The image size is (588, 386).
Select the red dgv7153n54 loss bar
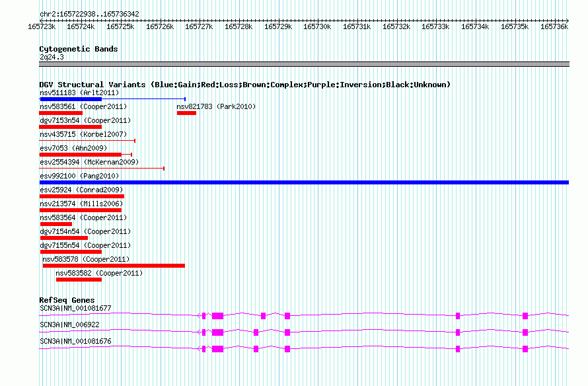pyautogui.click(x=71, y=127)
